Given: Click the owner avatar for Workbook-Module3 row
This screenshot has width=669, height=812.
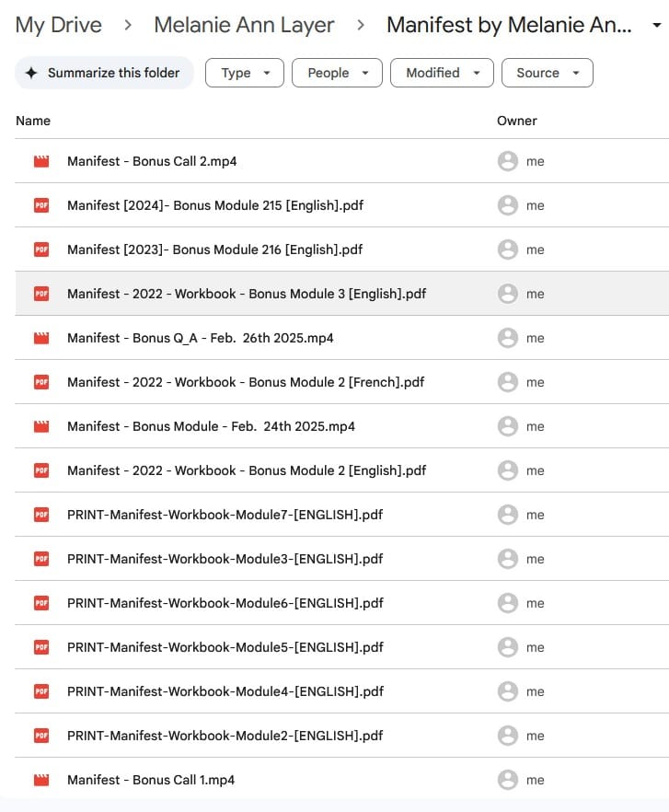Looking at the screenshot, I should [507, 559].
